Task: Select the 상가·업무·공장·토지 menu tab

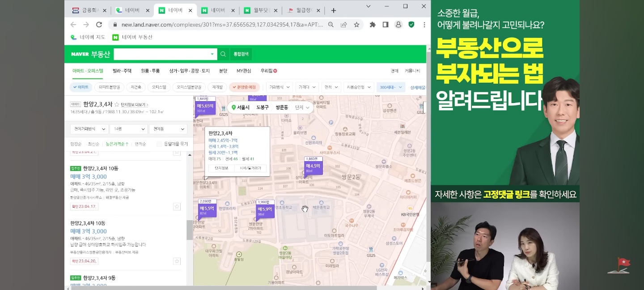Action: (190, 71)
